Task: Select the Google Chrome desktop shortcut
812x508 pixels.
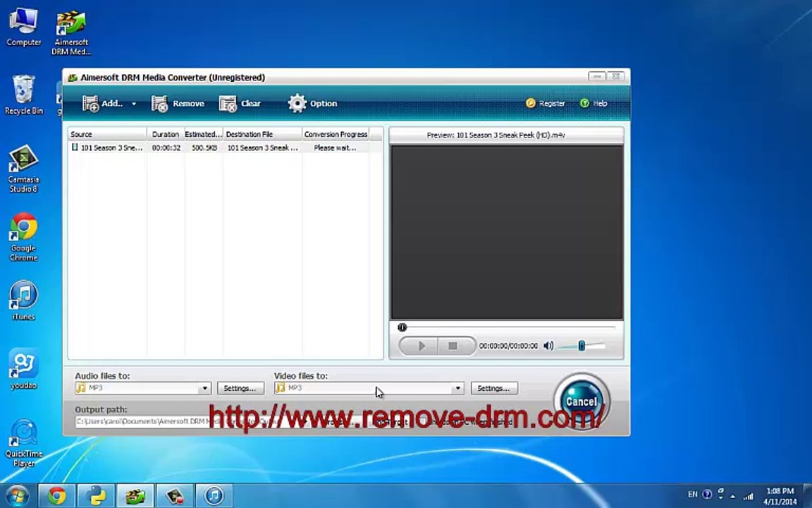Action: (23, 237)
